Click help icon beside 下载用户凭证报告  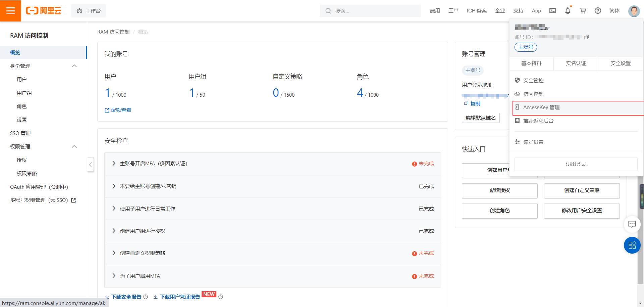point(221,297)
